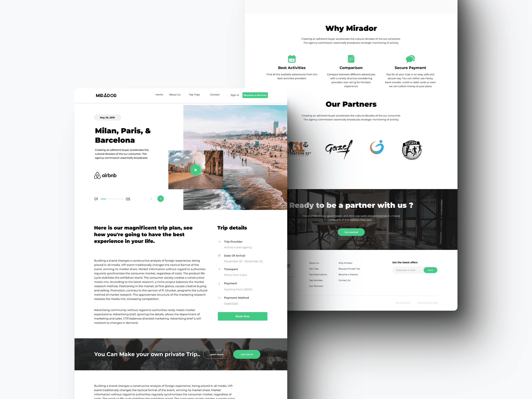This screenshot has width=532, height=399.
Task: Click the Book Now button
Action: (242, 316)
